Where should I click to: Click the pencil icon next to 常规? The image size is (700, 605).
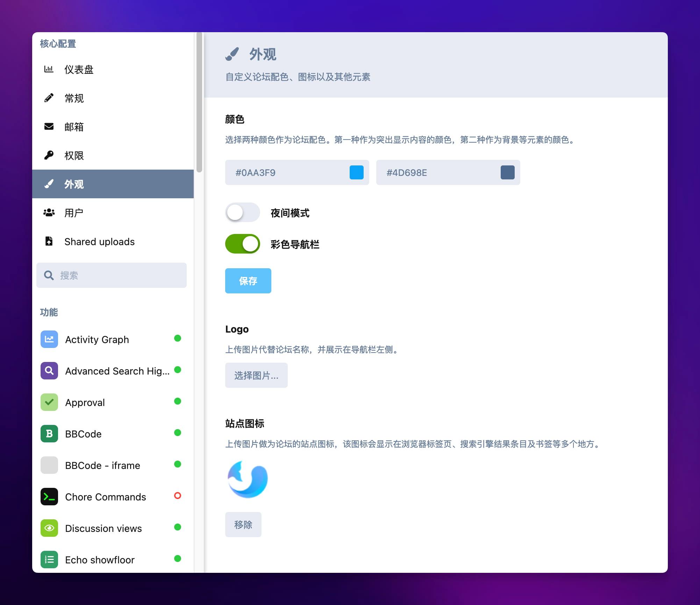click(49, 98)
